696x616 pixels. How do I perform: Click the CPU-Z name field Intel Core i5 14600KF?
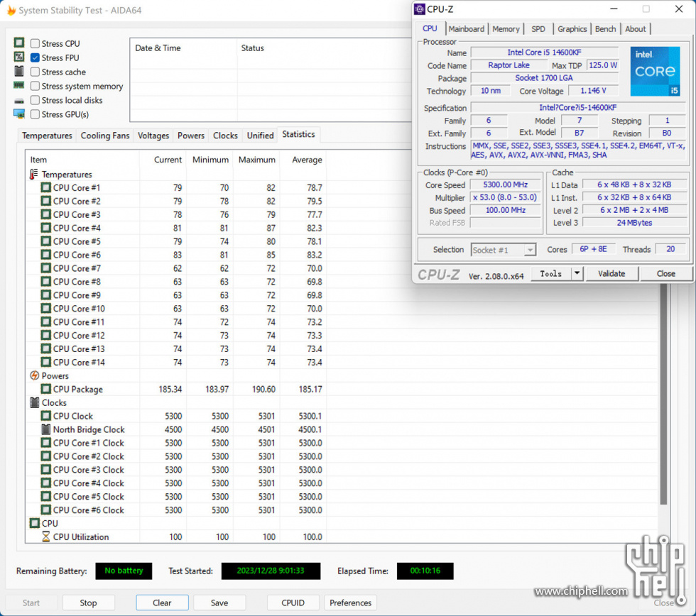tap(544, 53)
